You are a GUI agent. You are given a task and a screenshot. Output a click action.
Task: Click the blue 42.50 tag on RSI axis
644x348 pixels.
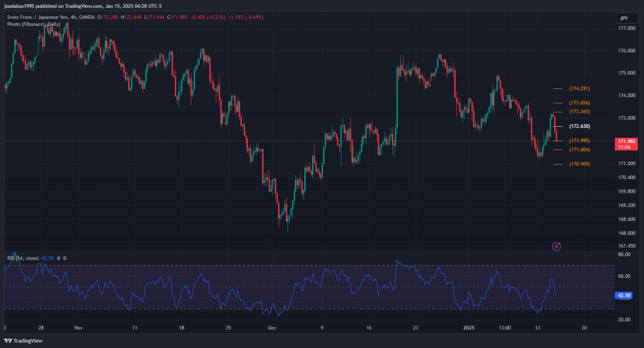pos(623,296)
